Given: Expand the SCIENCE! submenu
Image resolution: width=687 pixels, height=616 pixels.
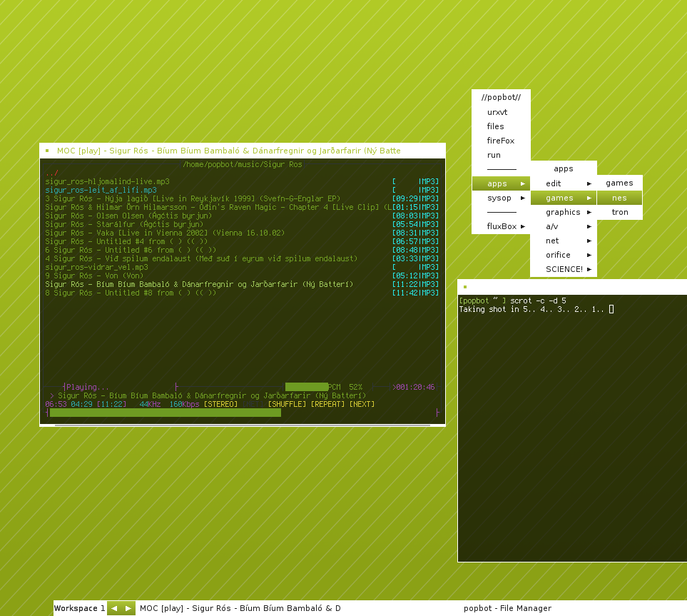Looking at the screenshot, I should 564,269.
